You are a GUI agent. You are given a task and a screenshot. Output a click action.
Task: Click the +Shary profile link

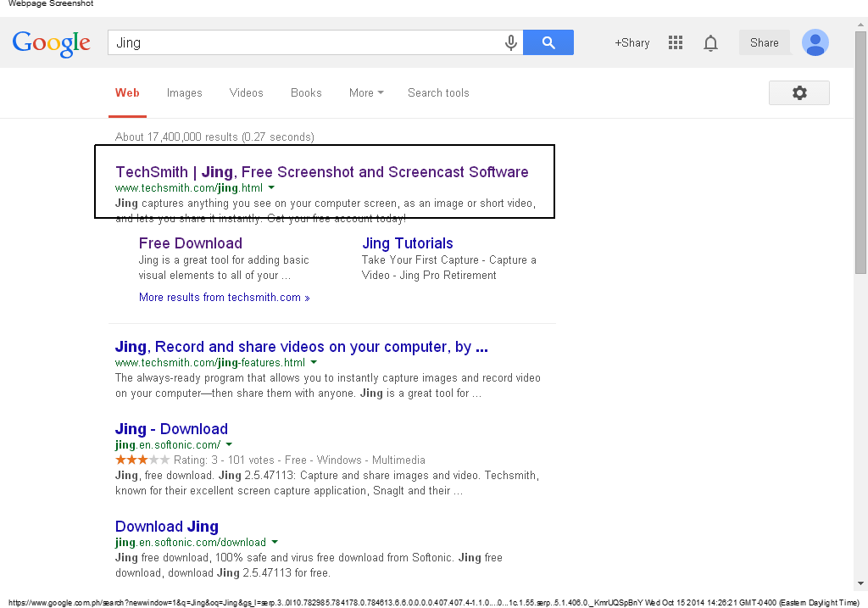pyautogui.click(x=632, y=42)
